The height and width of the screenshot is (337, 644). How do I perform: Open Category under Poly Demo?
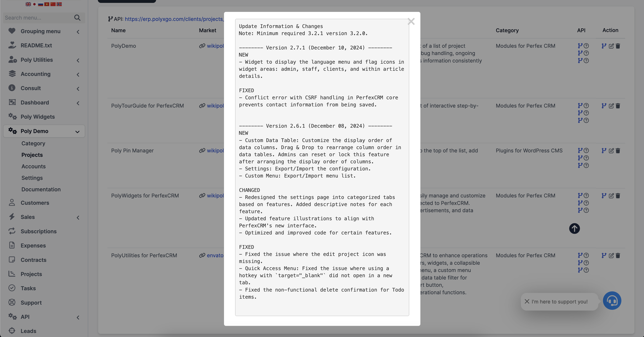click(x=33, y=143)
